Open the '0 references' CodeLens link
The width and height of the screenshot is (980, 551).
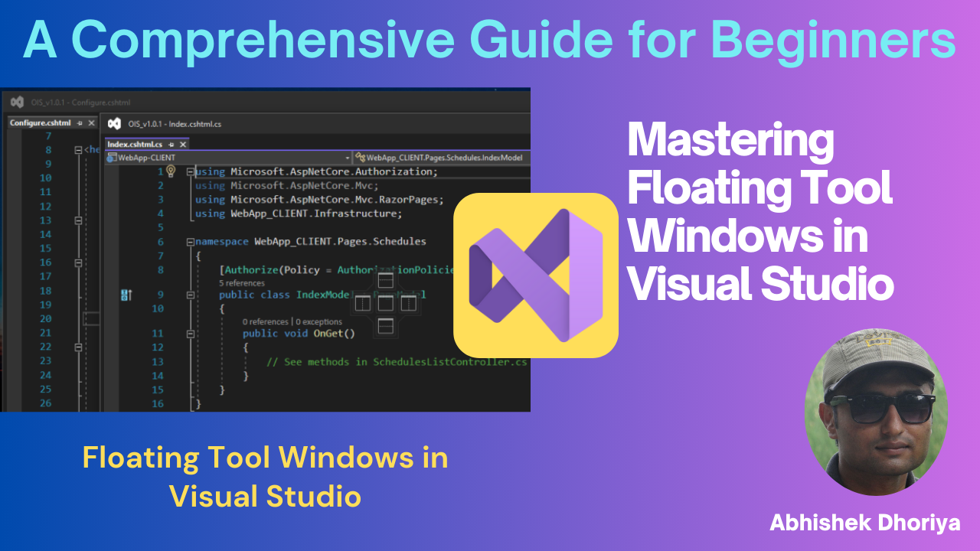265,322
